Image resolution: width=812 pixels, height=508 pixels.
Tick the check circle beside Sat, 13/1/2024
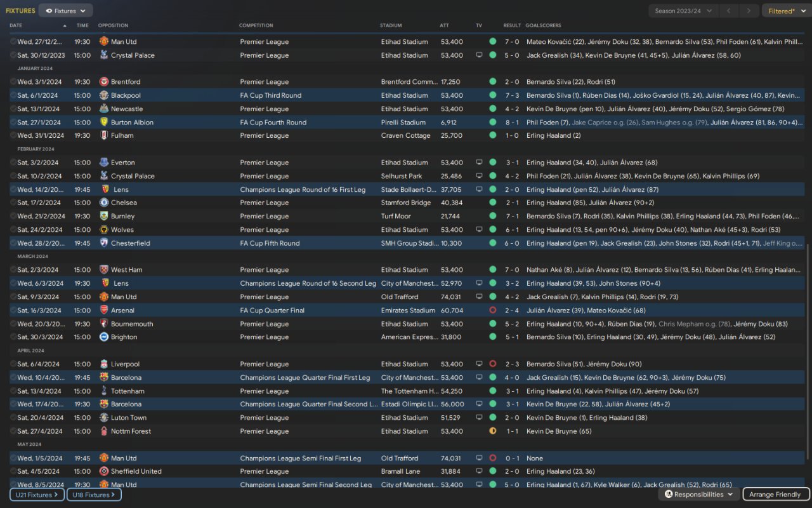(13, 109)
